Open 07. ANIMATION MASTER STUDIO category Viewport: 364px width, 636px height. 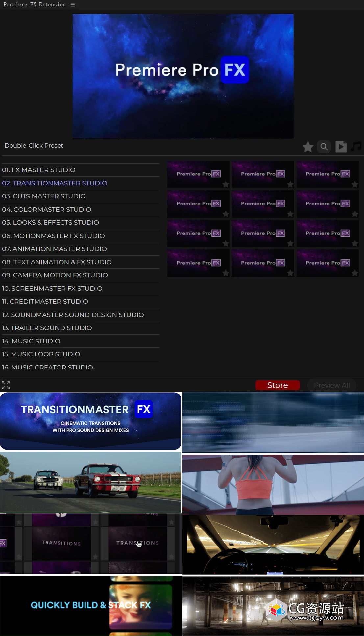81,249
